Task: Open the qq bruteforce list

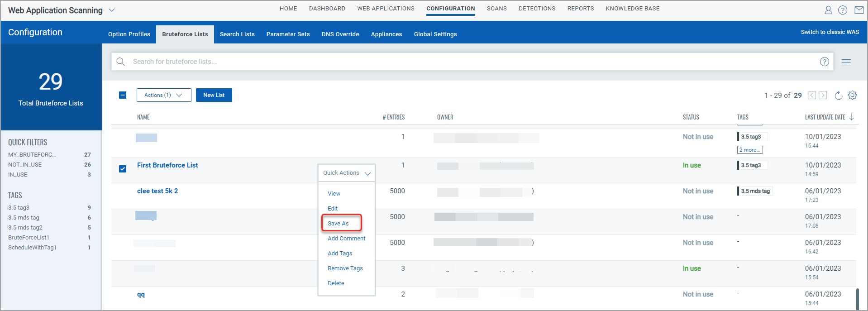Action: tap(141, 294)
